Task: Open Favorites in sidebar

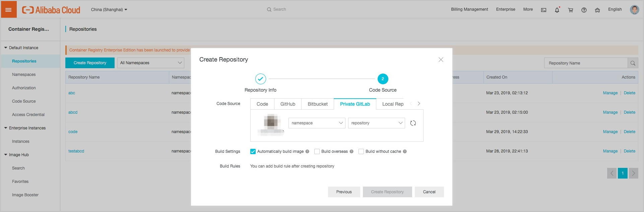Action: (x=20, y=182)
